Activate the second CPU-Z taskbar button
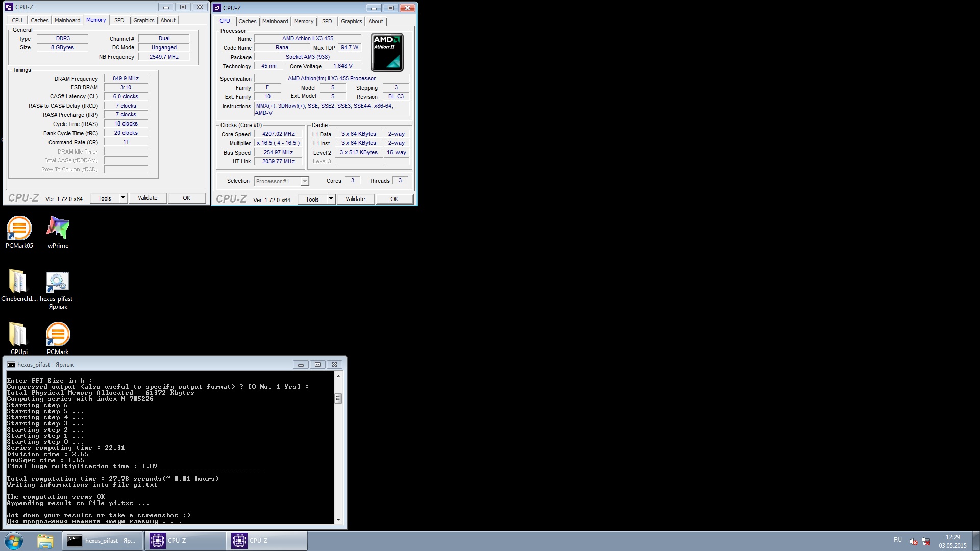 (x=267, y=541)
